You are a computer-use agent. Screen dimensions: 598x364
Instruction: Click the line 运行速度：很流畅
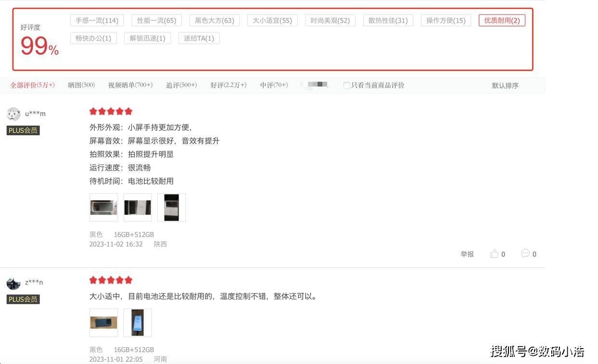click(x=120, y=168)
